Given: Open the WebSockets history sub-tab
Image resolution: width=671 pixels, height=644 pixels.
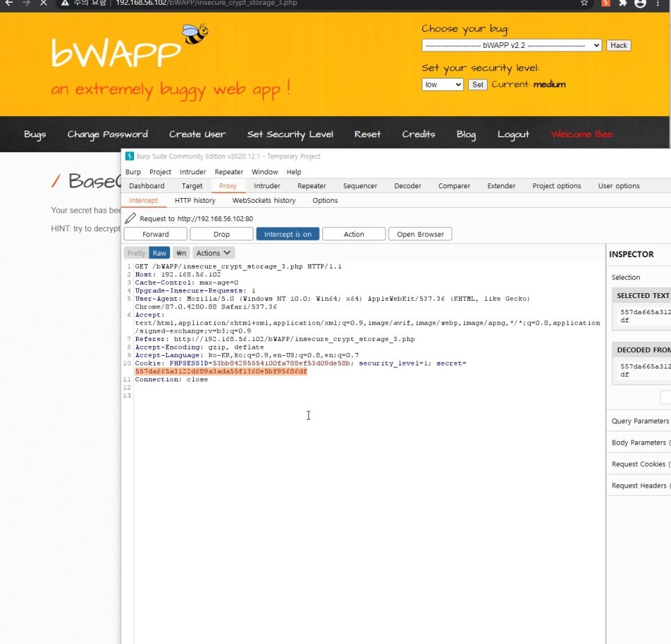Looking at the screenshot, I should [264, 200].
